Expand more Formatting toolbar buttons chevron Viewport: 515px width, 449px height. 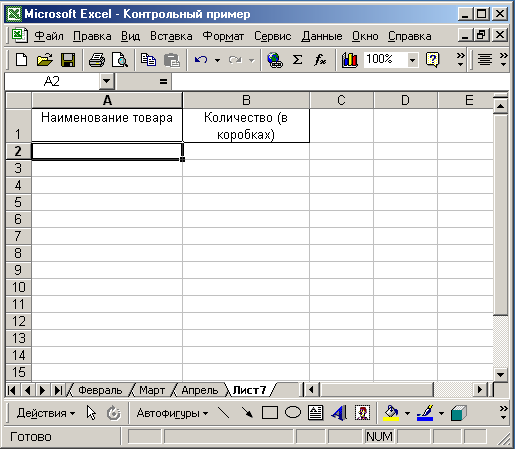point(503,60)
